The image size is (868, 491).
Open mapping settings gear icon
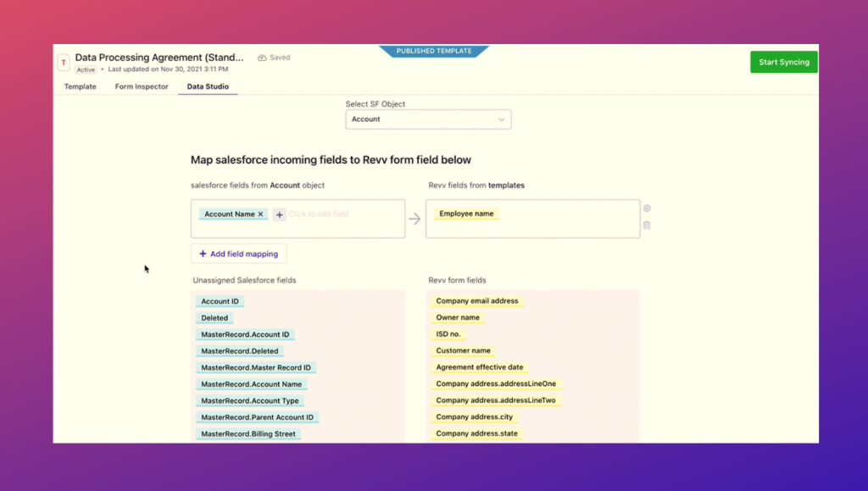647,209
